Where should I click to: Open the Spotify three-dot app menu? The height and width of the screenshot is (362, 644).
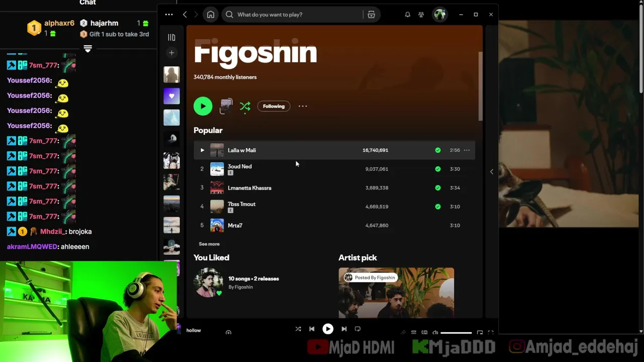[x=169, y=15]
